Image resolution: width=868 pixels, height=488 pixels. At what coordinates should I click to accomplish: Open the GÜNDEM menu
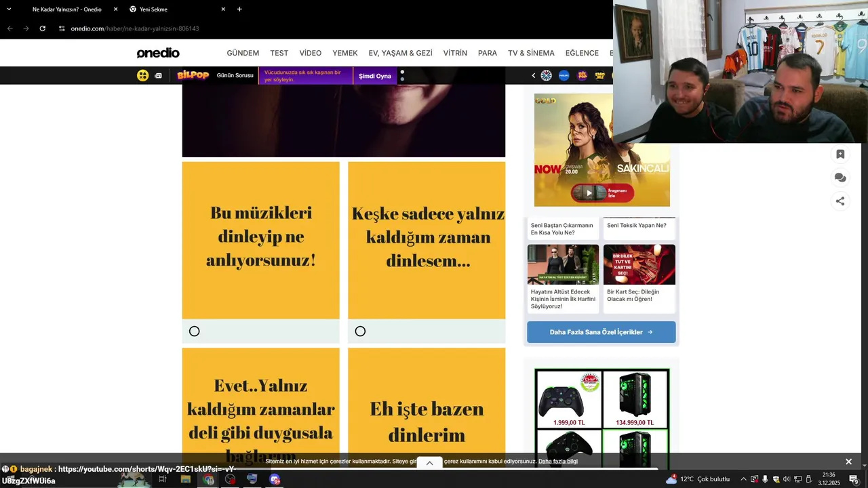click(x=243, y=53)
